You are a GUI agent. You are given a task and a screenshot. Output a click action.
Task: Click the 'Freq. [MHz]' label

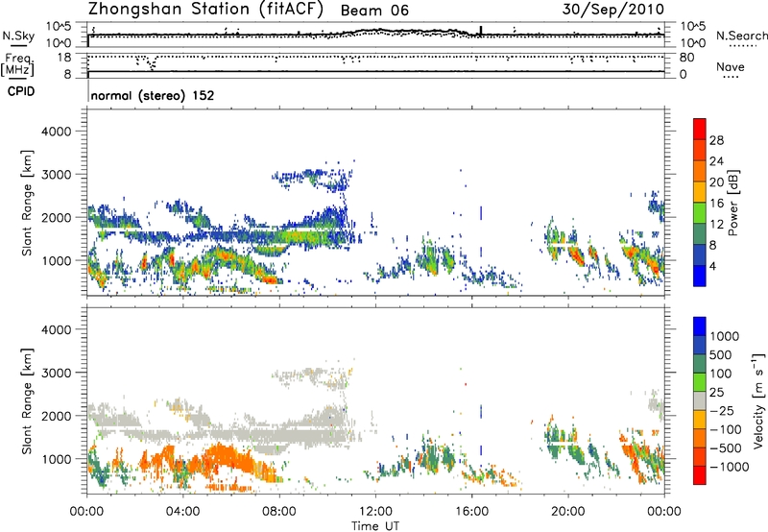pos(18,64)
